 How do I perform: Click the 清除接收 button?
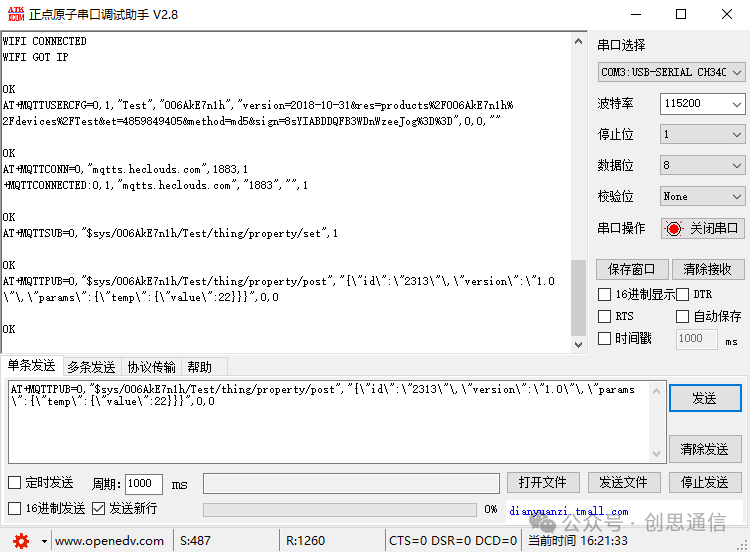708,270
